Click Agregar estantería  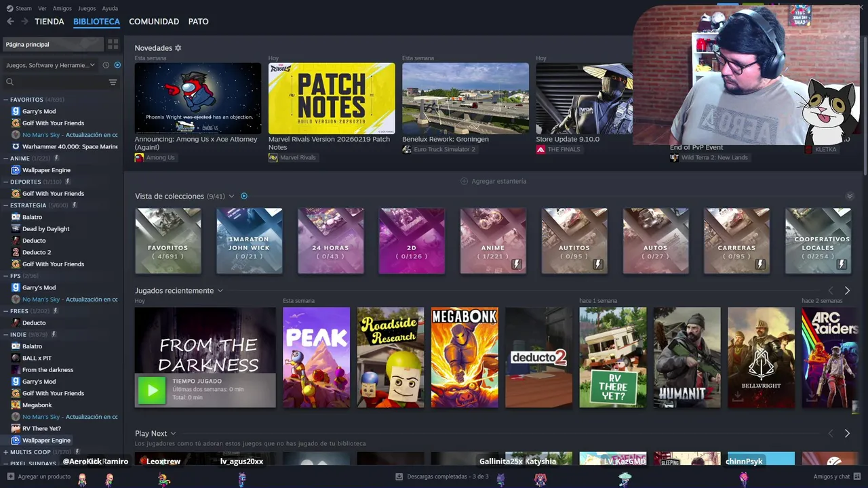[494, 181]
